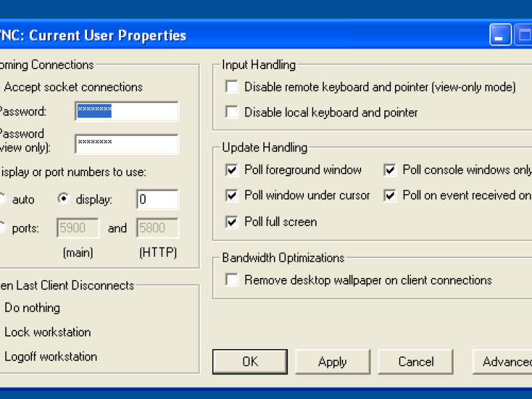This screenshot has width=532, height=399.
Task: Select the display radio button
Action: click(63, 199)
